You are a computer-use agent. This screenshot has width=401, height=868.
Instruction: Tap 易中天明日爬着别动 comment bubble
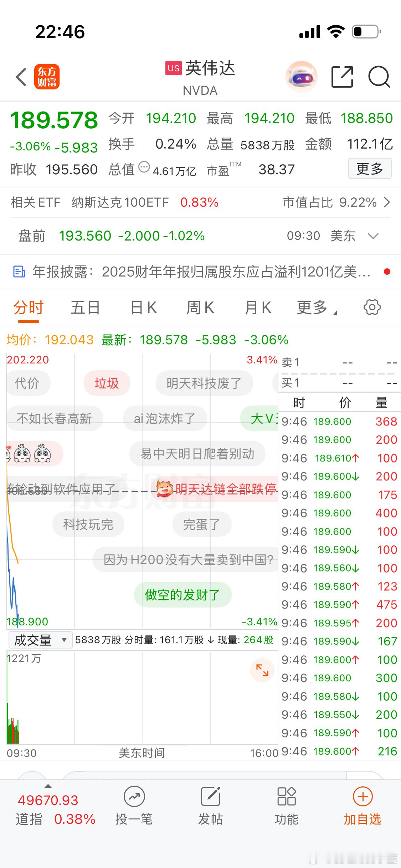pos(197,454)
